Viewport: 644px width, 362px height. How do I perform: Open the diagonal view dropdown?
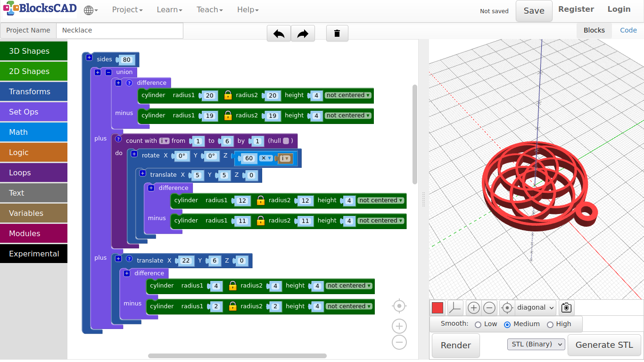(x=536, y=308)
